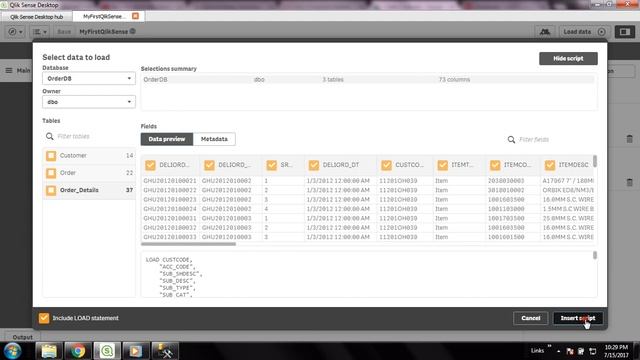The width and height of the screenshot is (640, 360).
Task: Open the debug icon next to Load data
Action: coord(545,32)
